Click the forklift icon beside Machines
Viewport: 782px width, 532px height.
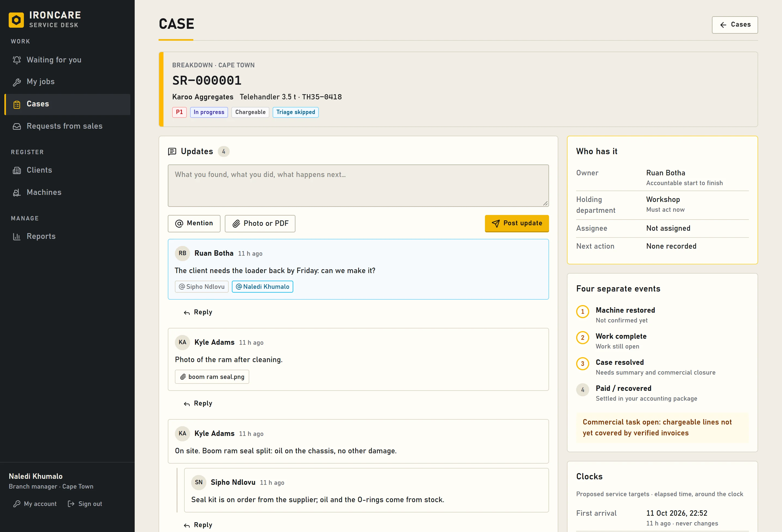[x=17, y=193]
